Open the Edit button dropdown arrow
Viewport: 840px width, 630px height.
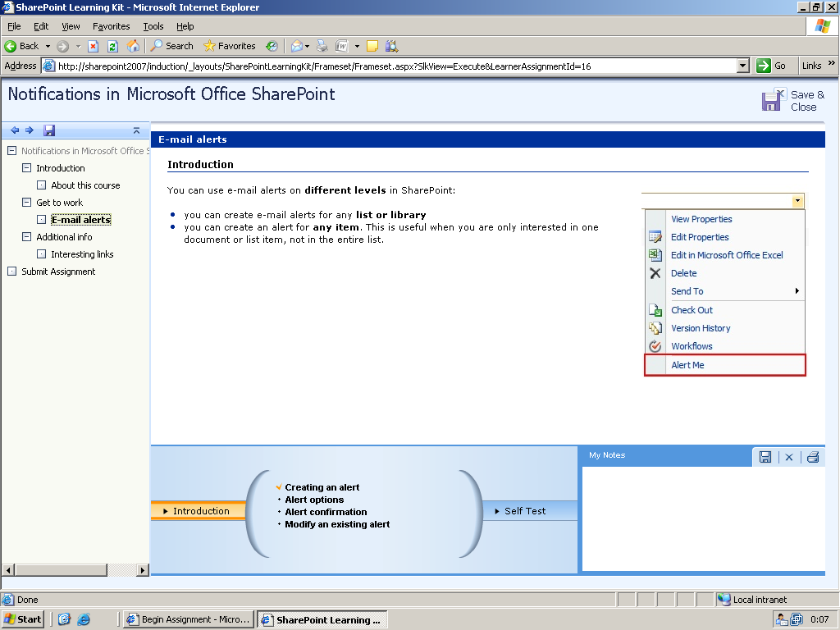pyautogui.click(x=358, y=46)
